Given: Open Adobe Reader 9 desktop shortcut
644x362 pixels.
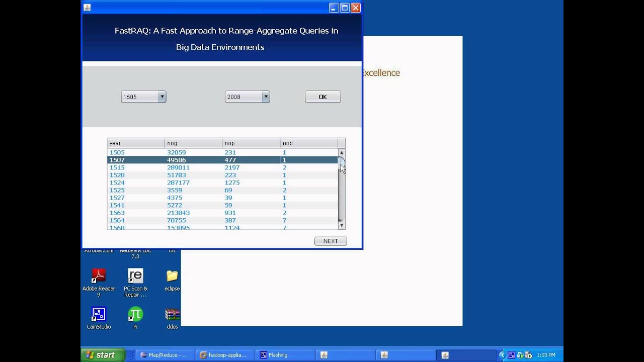Looking at the screenshot, I should point(99,283).
